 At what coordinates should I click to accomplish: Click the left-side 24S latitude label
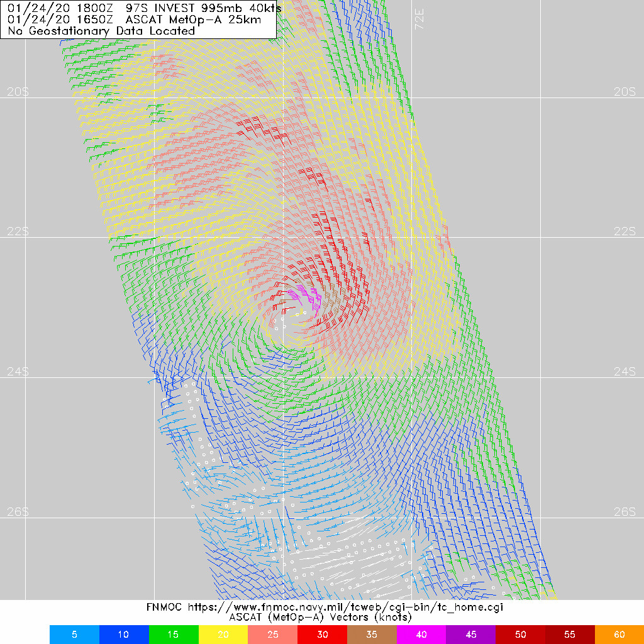18,372
